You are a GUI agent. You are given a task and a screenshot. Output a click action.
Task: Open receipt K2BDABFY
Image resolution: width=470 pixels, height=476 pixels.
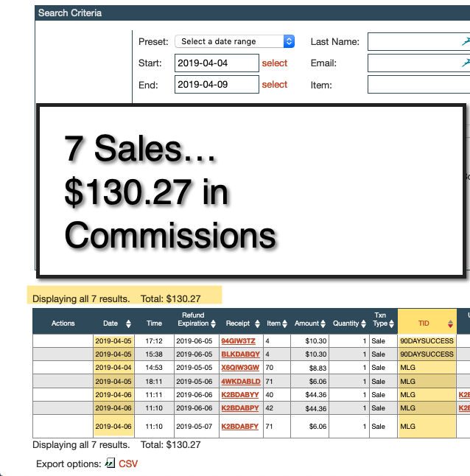(x=239, y=426)
